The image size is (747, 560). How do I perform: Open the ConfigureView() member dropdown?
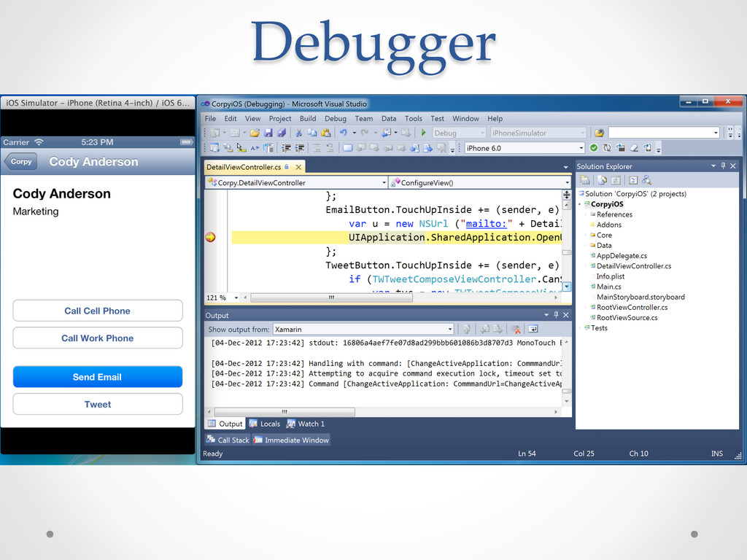(x=567, y=182)
